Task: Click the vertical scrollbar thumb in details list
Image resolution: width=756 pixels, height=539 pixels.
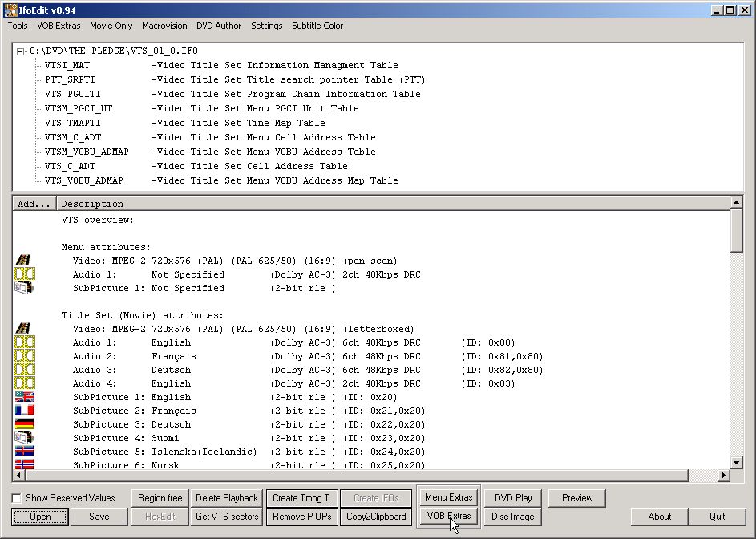Action: point(736,230)
